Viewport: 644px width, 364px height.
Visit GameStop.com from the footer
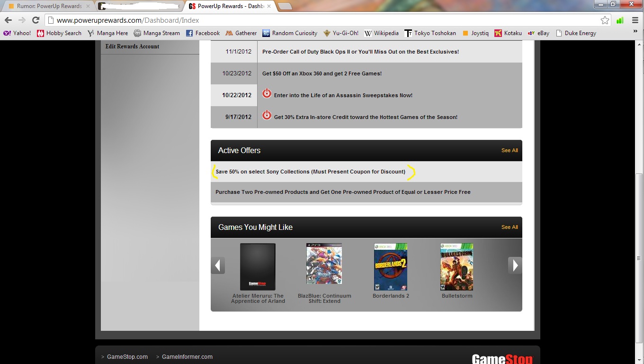127,357
